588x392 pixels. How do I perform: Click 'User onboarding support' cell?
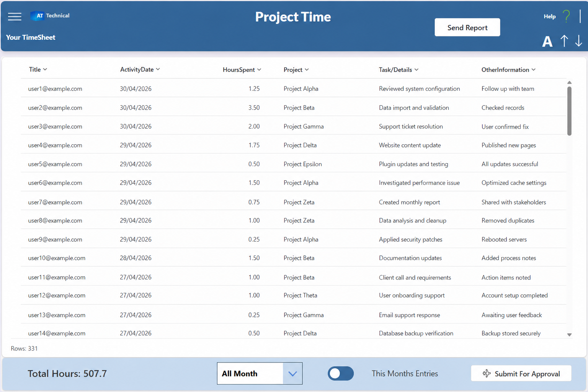coord(412,295)
